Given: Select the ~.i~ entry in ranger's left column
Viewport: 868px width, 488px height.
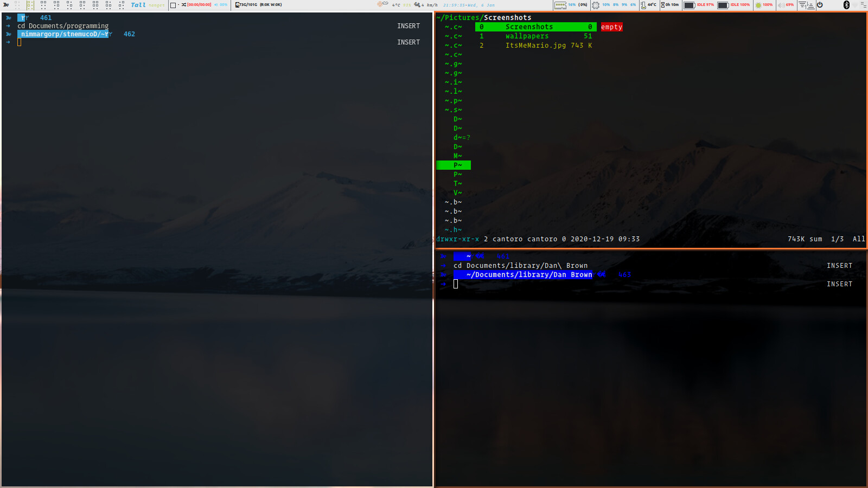Looking at the screenshot, I should click(454, 82).
